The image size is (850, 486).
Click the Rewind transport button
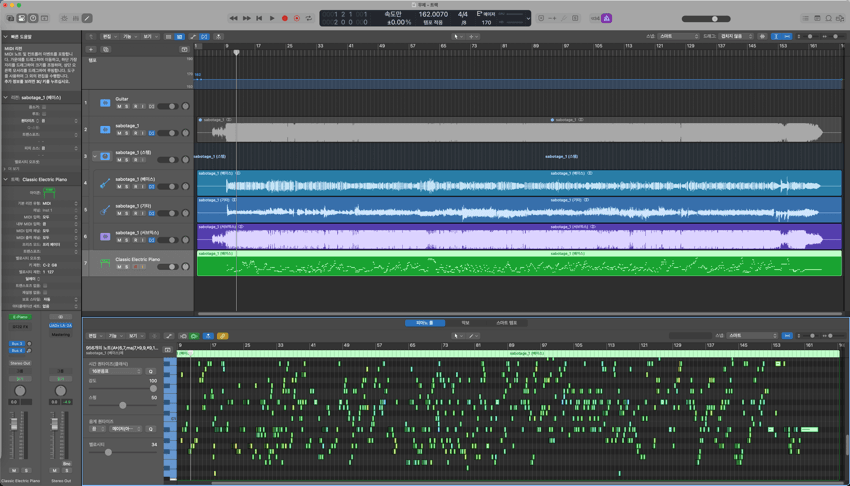pos(234,18)
